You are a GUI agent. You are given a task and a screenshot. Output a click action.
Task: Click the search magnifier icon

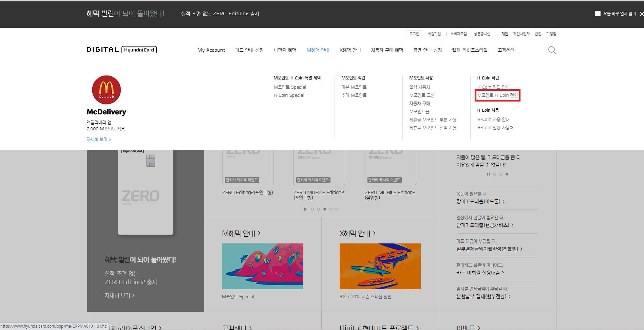[x=552, y=50]
